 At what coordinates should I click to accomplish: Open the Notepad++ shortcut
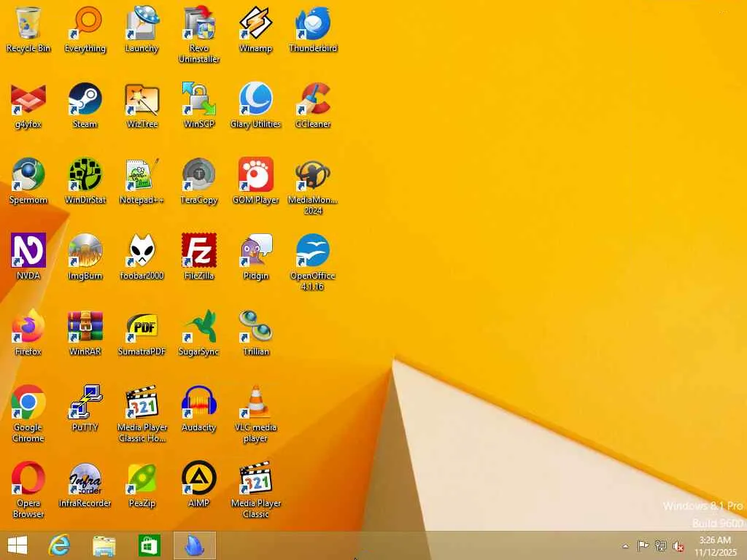[142, 182]
